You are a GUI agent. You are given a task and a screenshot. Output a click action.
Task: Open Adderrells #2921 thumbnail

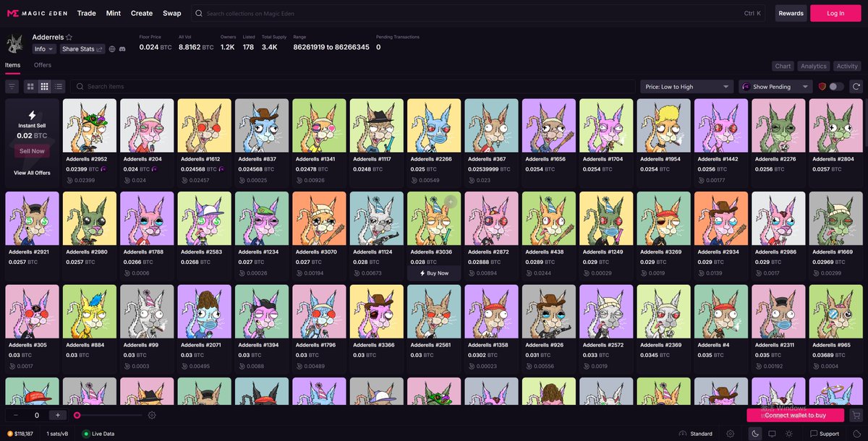click(32, 218)
